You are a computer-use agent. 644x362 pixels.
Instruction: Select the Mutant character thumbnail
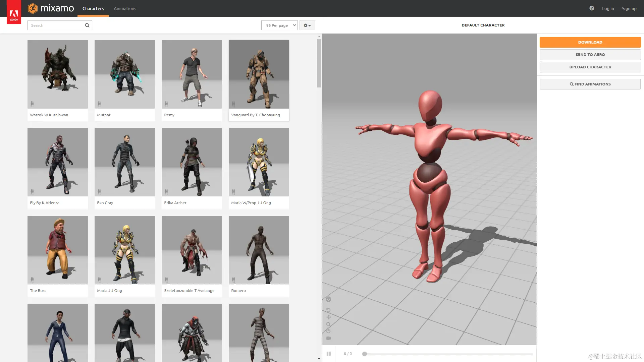pyautogui.click(x=125, y=74)
